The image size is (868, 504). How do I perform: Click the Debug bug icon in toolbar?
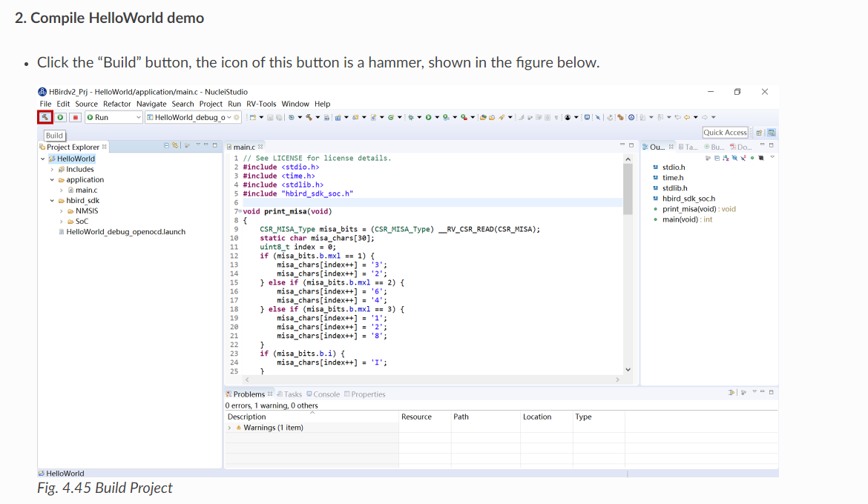pos(410,117)
